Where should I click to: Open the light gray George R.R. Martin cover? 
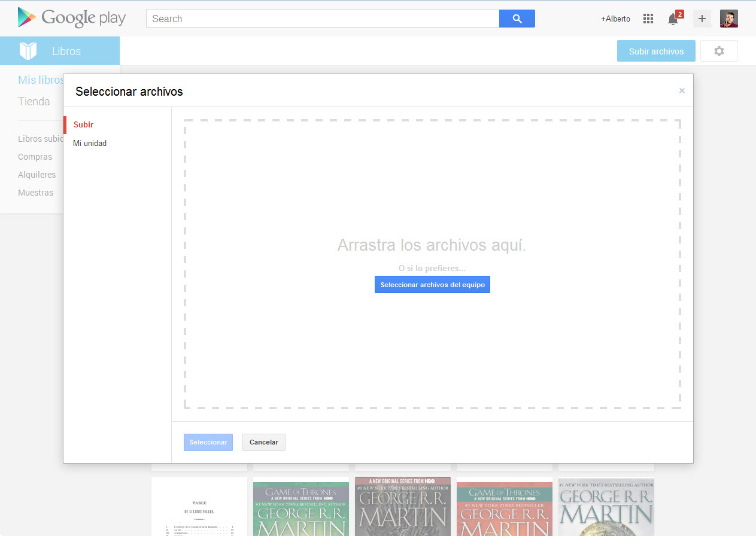coord(606,507)
